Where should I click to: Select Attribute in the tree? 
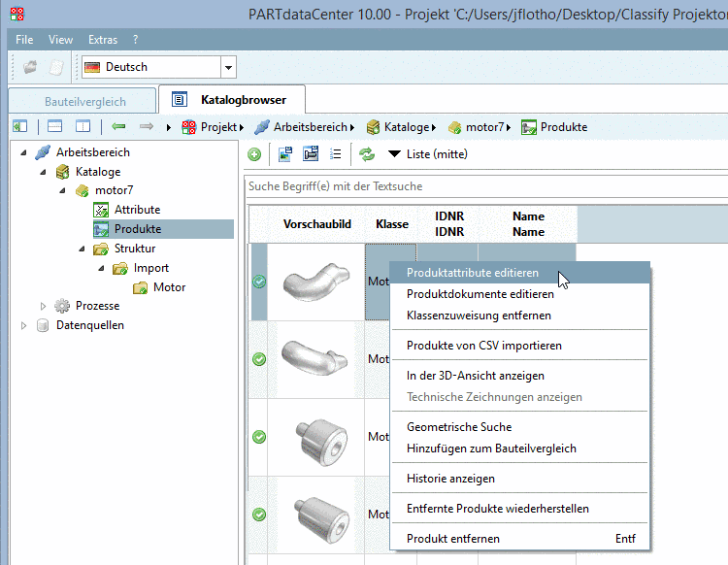coord(137,210)
